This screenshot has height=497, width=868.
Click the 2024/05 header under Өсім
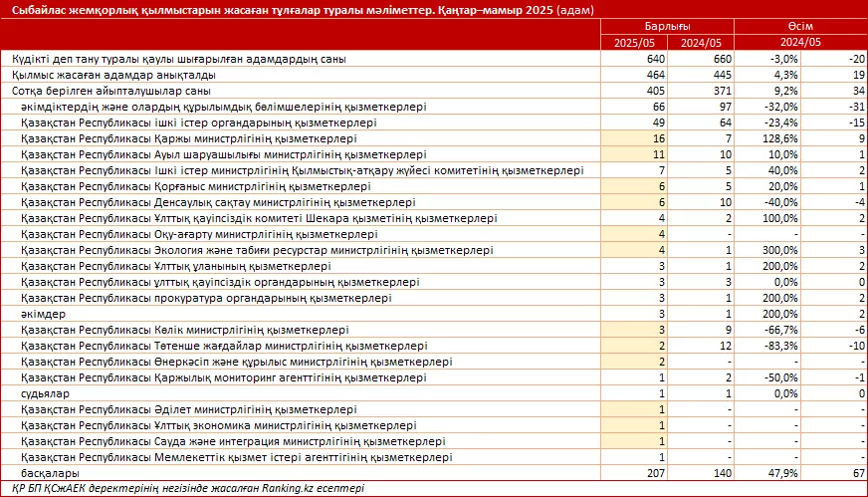[x=800, y=43]
